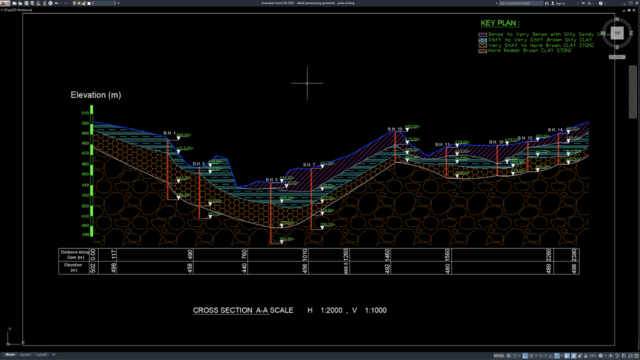Viewport: 640px width, 360px height.
Task: Toggle the drawing Grid display in status bar
Action: (509, 356)
